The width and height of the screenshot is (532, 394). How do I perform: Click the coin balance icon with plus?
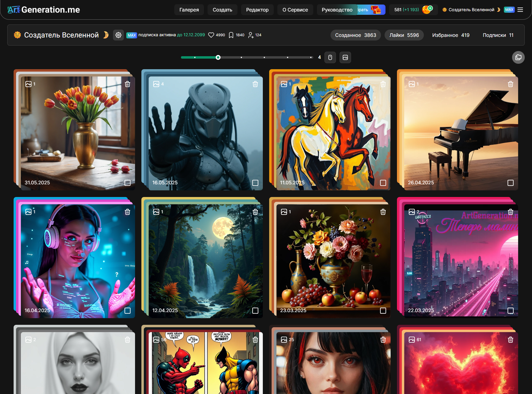pyautogui.click(x=427, y=10)
